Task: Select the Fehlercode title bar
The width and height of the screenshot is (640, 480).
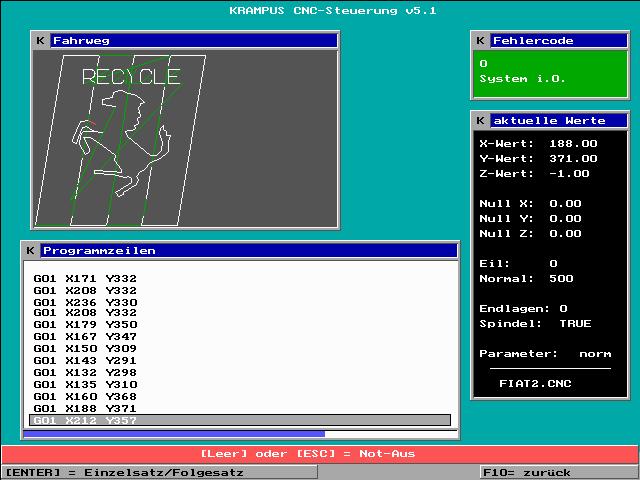Action: tap(558, 41)
